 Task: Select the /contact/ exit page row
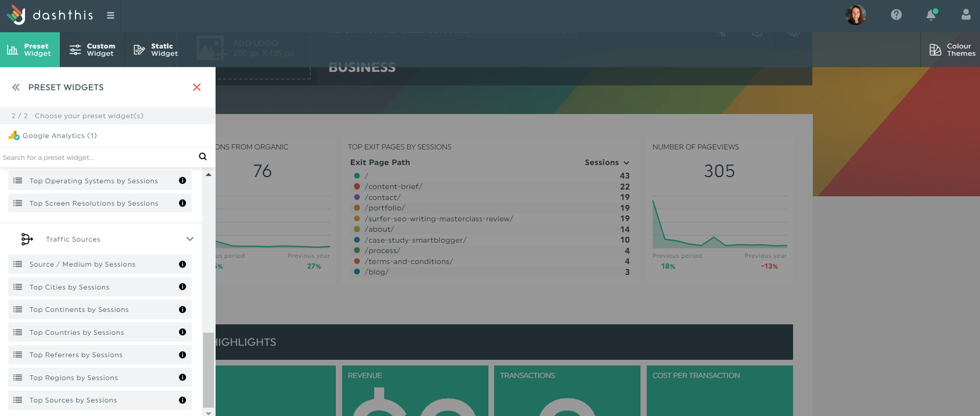click(x=491, y=197)
